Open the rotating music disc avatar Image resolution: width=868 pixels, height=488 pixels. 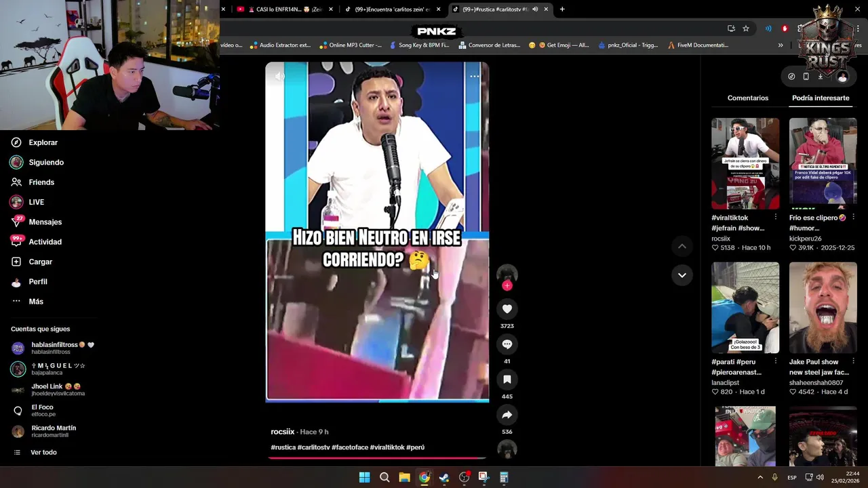click(507, 449)
